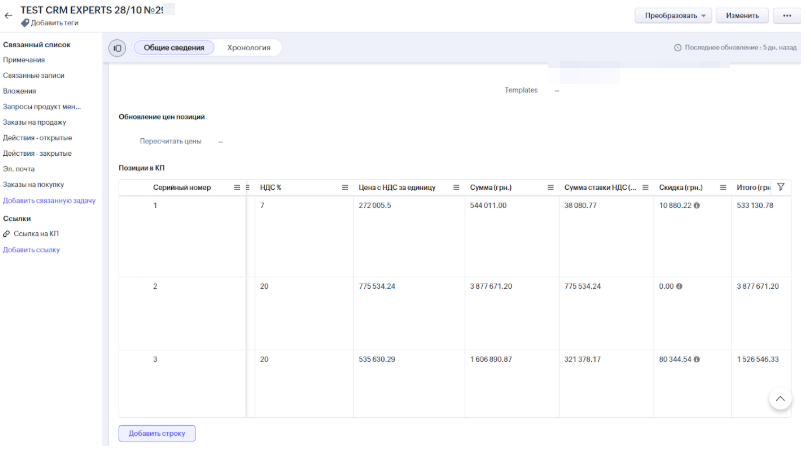Screen dimensions: 806x468
Task: Click VAT sum cell 38 080.77
Action: click(580, 205)
